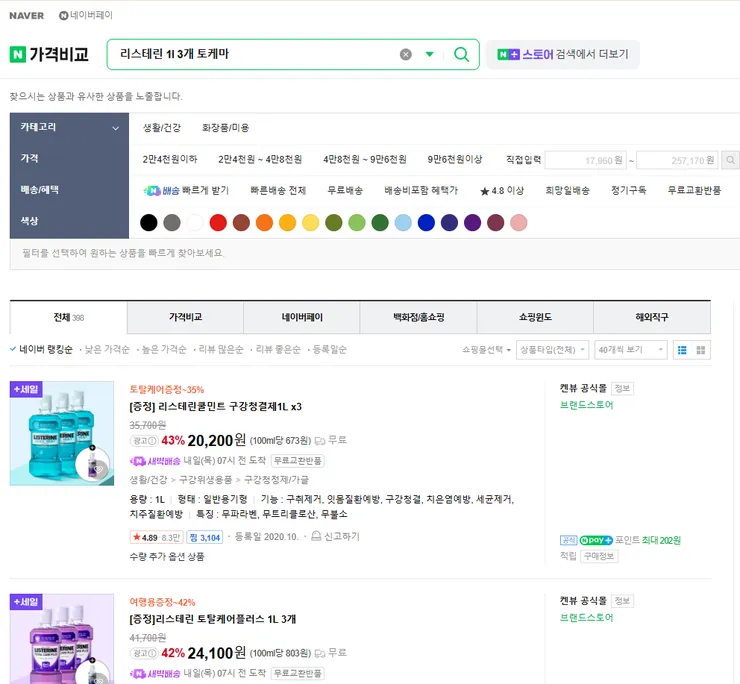
Task: Click the minimum price input field
Action: pos(585,160)
